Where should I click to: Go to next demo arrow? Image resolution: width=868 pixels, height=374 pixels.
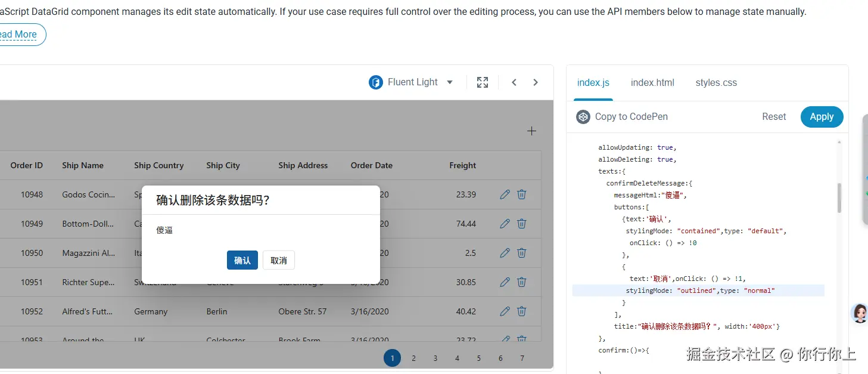click(x=536, y=82)
